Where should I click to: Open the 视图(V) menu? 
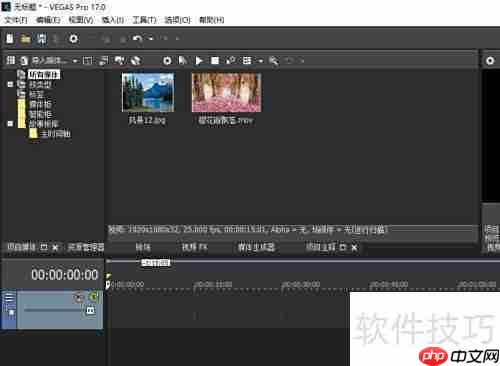click(81, 20)
